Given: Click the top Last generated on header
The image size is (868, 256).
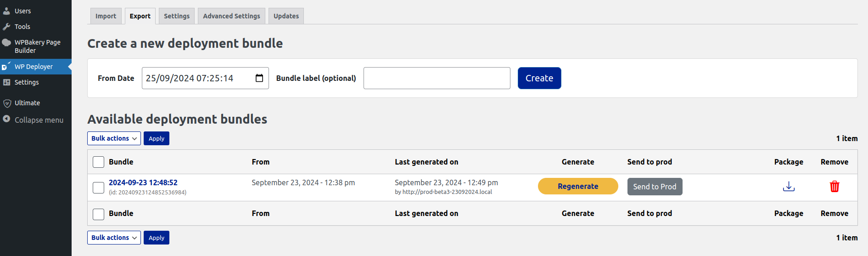Looking at the screenshot, I should [426, 162].
